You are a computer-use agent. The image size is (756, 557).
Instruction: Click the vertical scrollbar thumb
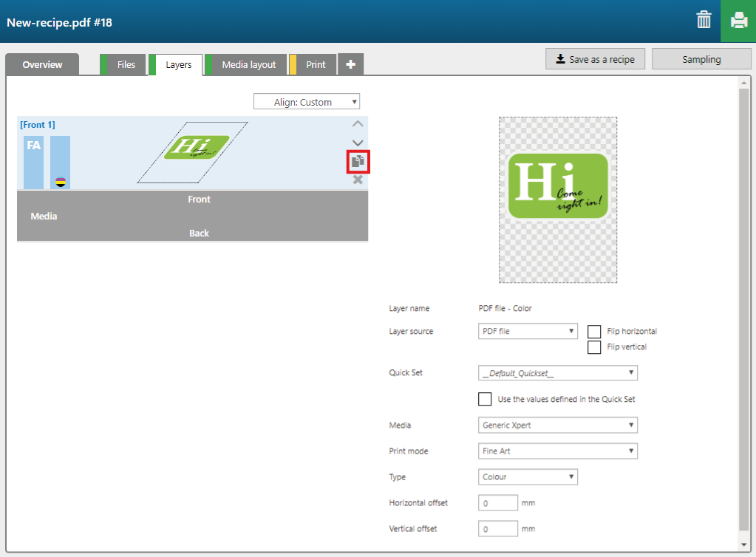744,310
